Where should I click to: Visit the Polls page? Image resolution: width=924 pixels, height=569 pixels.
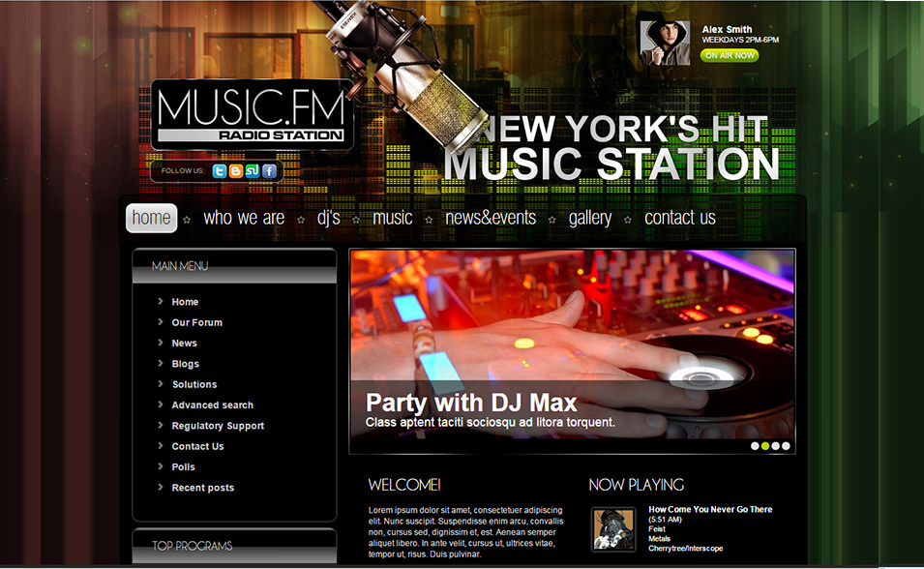(182, 466)
